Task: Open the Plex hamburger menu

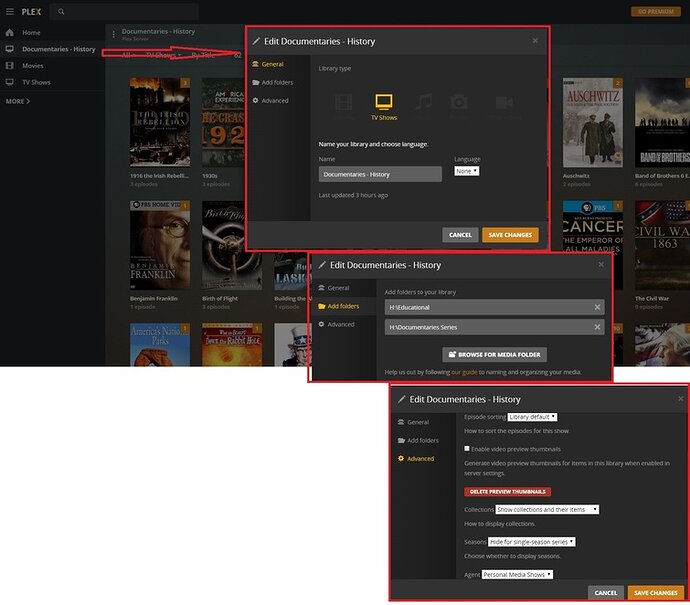Action: pos(10,11)
